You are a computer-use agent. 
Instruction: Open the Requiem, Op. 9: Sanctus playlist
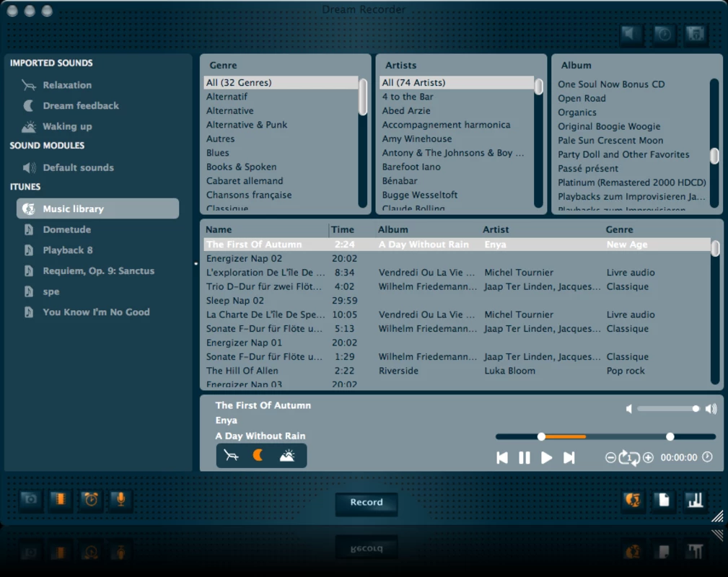(x=97, y=270)
